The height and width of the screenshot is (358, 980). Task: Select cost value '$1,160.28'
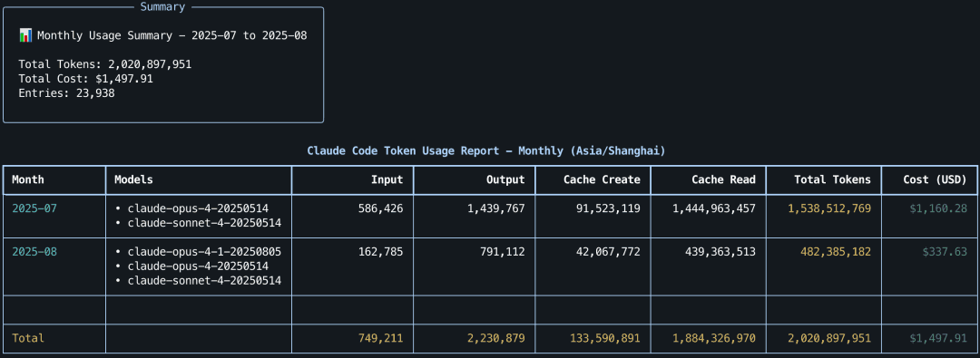pyautogui.click(x=938, y=208)
